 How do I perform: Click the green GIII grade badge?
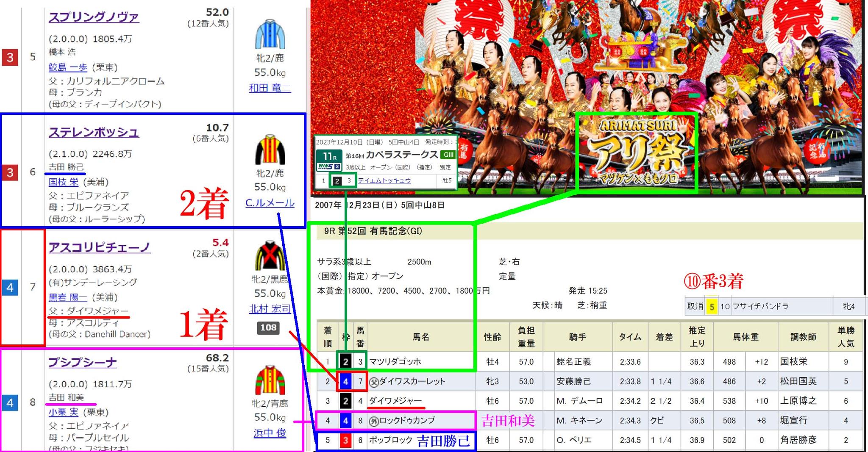point(448,155)
